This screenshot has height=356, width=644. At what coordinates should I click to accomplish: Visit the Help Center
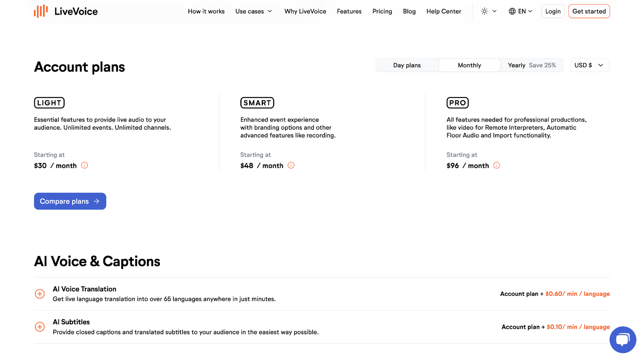(x=444, y=11)
